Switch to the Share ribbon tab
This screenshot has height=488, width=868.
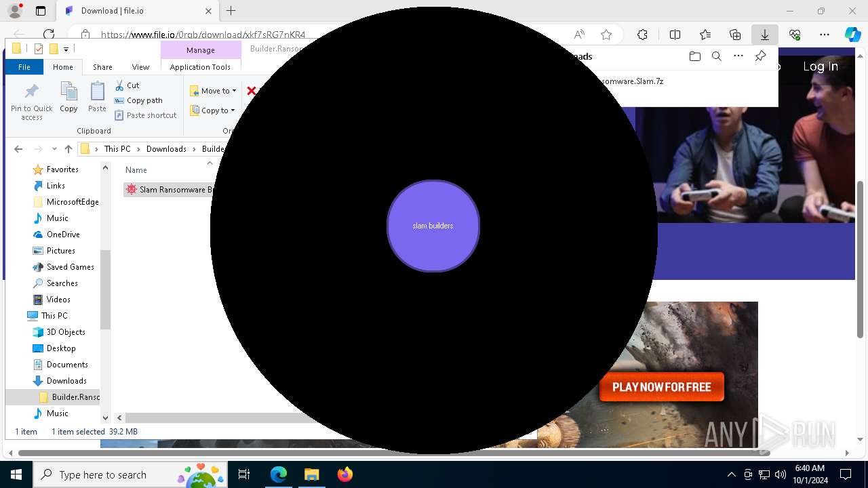(102, 67)
